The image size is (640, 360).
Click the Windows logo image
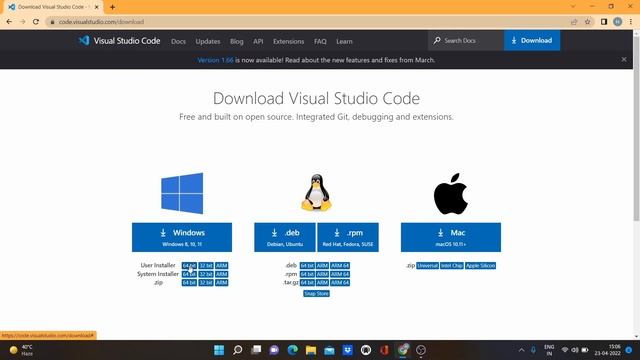182,193
